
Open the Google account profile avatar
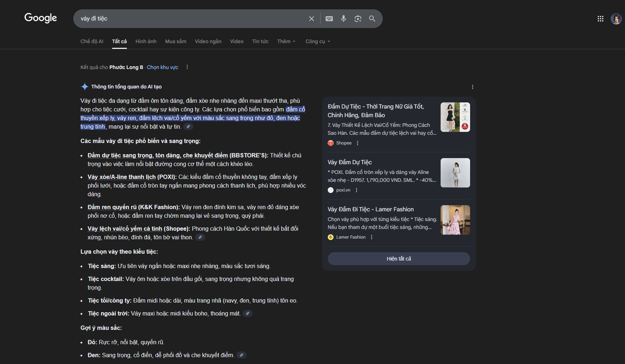coord(616,19)
